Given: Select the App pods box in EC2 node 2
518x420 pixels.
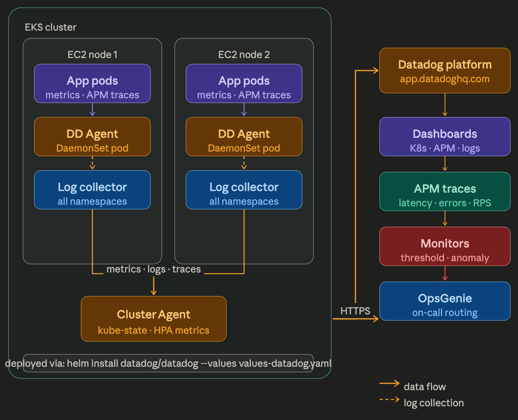Looking at the screenshot, I should [x=244, y=83].
